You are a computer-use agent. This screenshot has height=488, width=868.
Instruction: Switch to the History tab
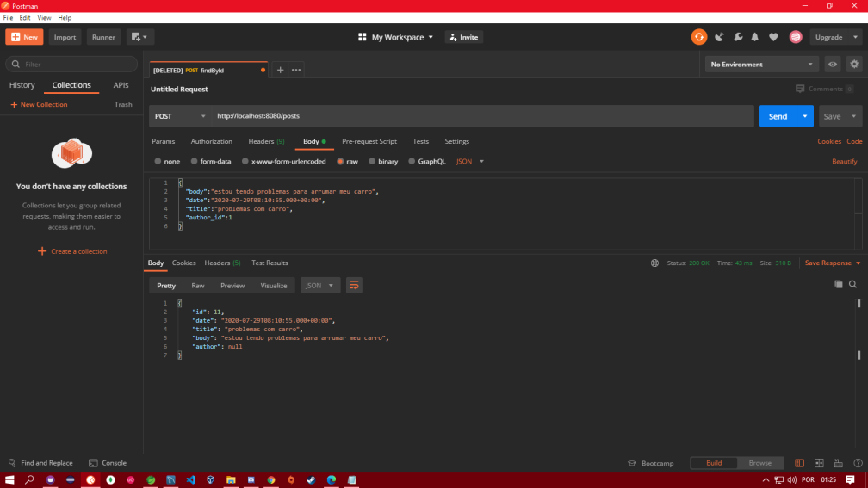[x=22, y=85]
